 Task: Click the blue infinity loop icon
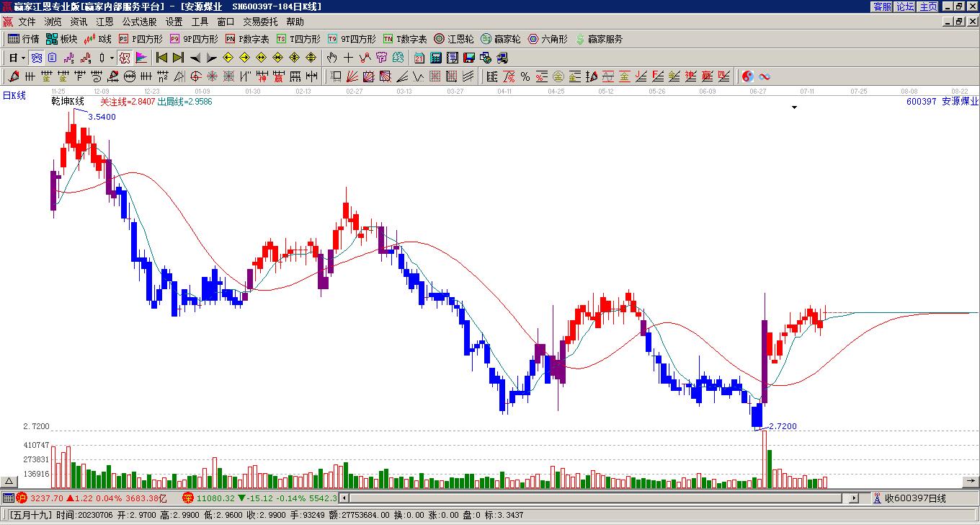pos(765,76)
